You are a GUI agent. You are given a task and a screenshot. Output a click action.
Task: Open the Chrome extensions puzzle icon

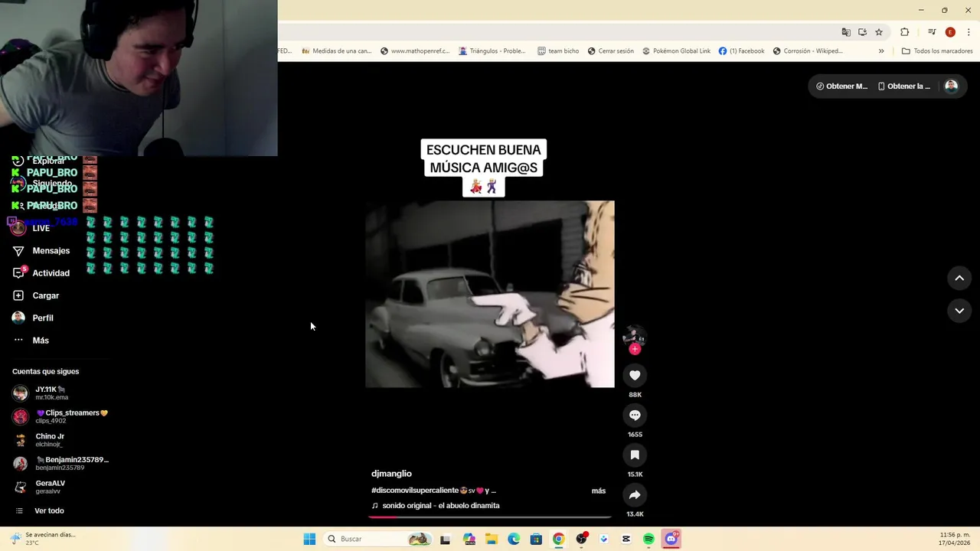coord(905,32)
